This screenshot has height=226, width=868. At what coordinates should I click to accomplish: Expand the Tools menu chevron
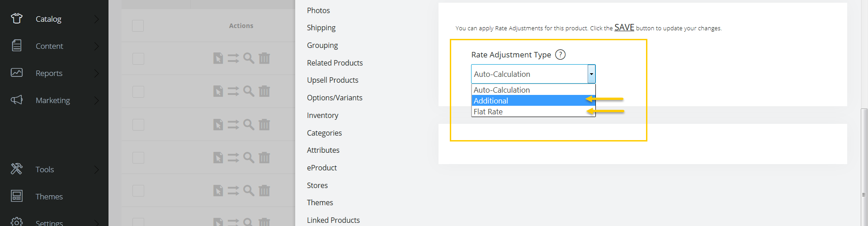96,169
